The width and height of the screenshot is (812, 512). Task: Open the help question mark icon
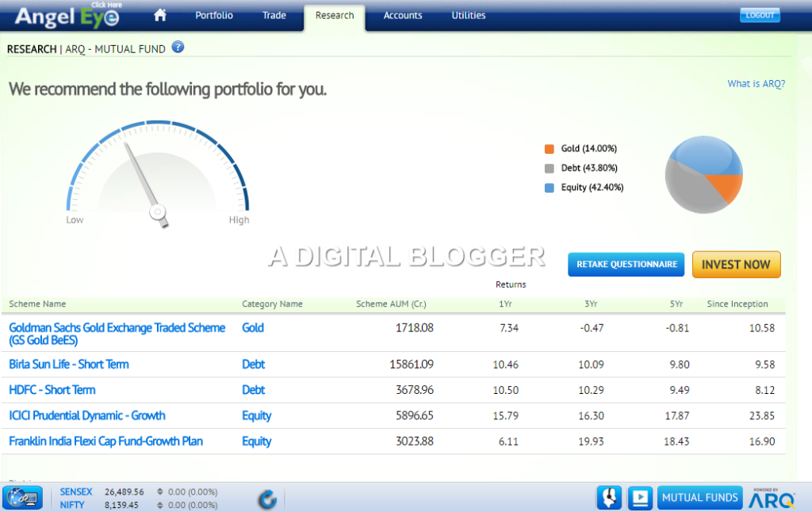pos(178,48)
